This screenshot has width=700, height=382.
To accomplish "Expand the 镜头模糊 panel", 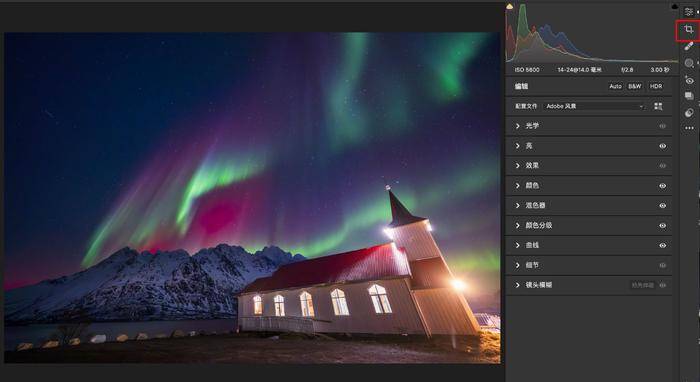I will coord(589,285).
